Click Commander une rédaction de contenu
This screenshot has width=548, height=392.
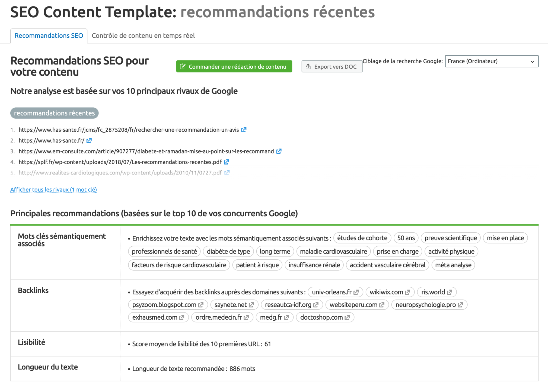click(234, 66)
